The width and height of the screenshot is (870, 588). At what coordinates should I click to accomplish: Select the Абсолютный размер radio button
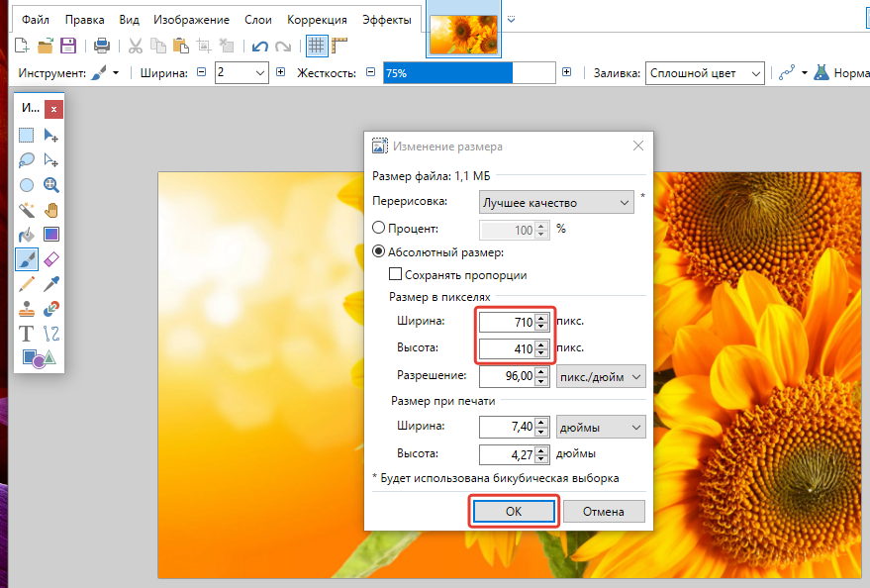point(378,251)
